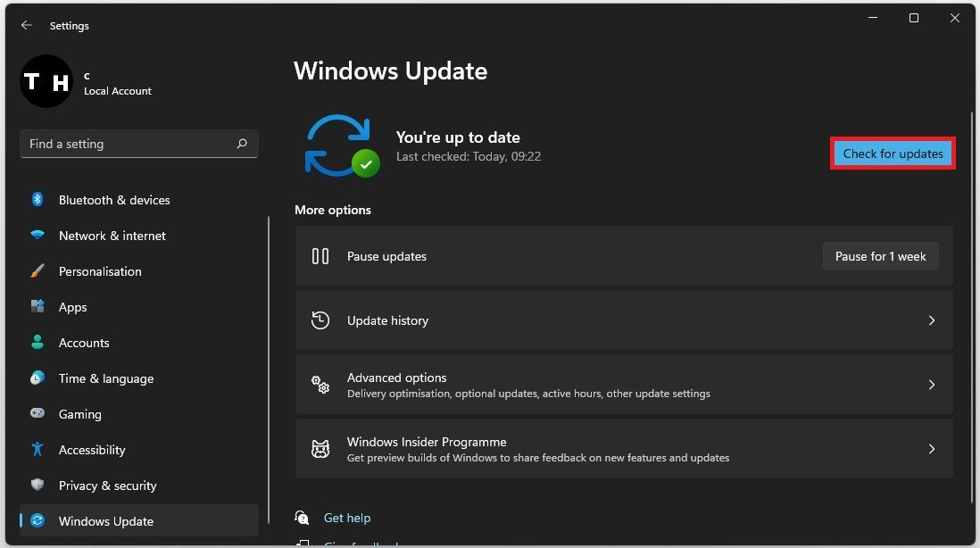This screenshot has width=980, height=548.
Task: Open the Get help link
Action: coord(347,518)
